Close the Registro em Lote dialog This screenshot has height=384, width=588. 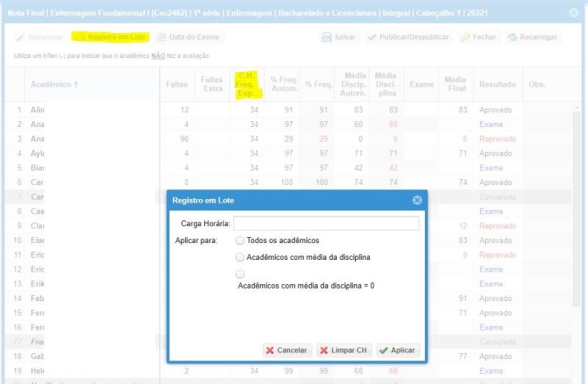tap(417, 200)
